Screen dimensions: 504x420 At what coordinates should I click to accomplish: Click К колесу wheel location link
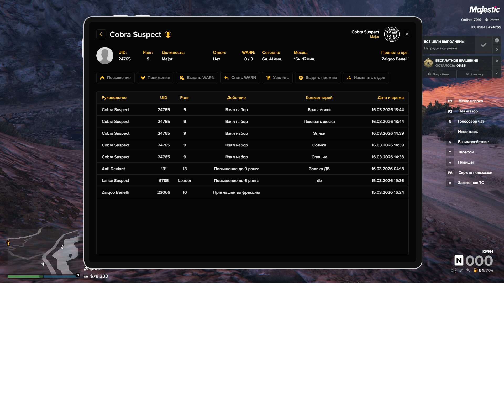tap(475, 74)
